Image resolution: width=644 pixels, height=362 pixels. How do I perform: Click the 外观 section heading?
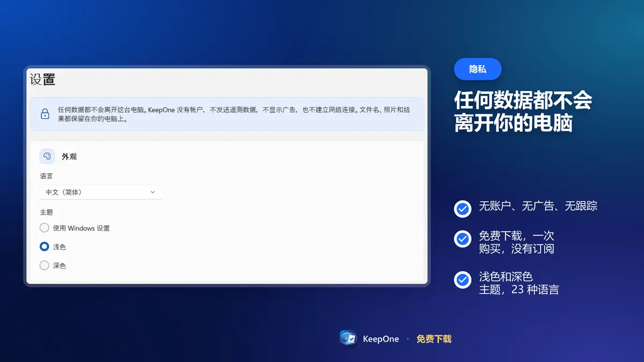click(69, 157)
